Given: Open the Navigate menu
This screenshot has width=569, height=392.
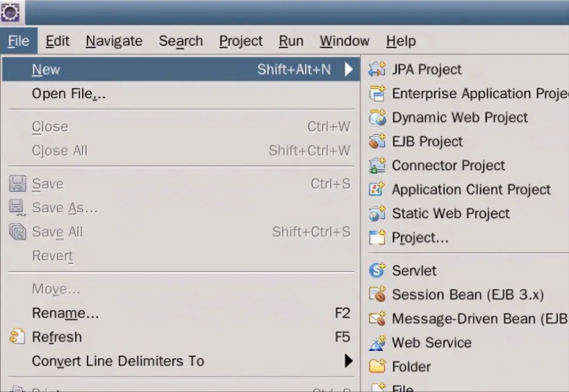Looking at the screenshot, I should point(114,41).
